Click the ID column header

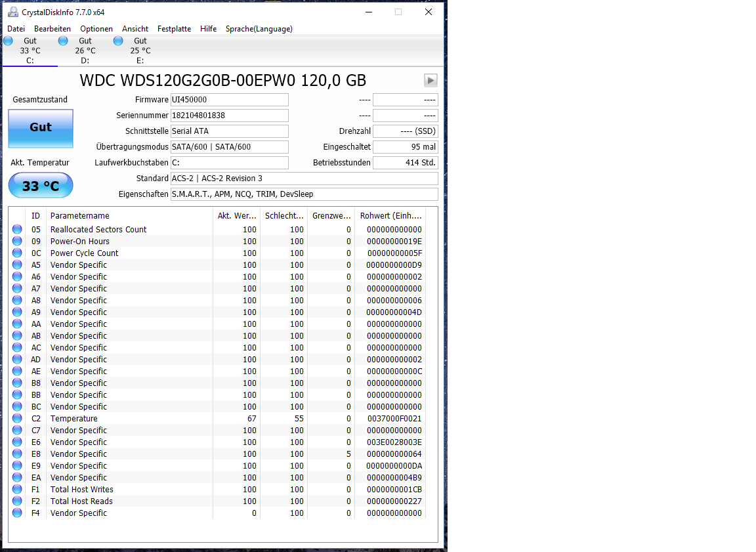36,215
